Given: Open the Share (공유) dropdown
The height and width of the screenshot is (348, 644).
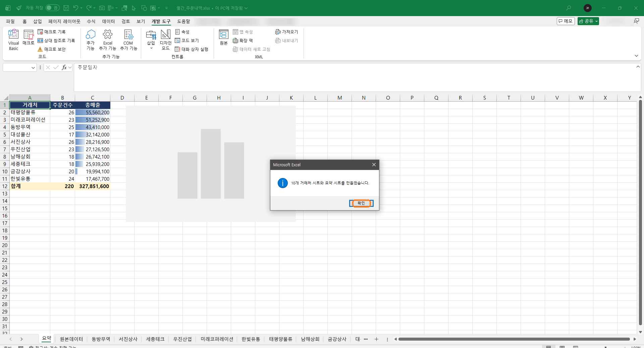Looking at the screenshot, I should tap(588, 21).
